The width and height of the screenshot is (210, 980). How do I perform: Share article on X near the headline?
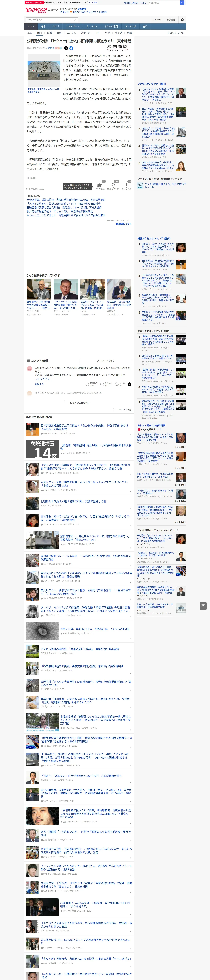tap(66, 48)
